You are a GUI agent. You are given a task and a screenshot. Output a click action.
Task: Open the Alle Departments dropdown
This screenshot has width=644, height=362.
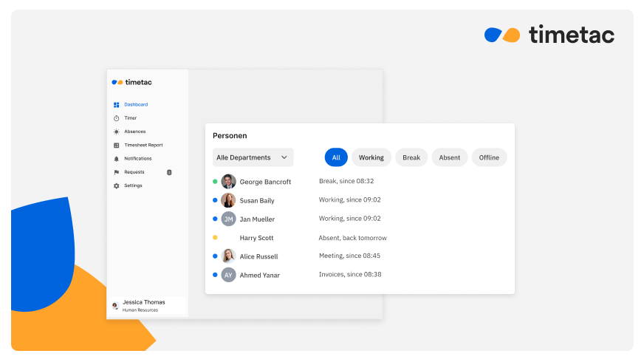pyautogui.click(x=253, y=157)
